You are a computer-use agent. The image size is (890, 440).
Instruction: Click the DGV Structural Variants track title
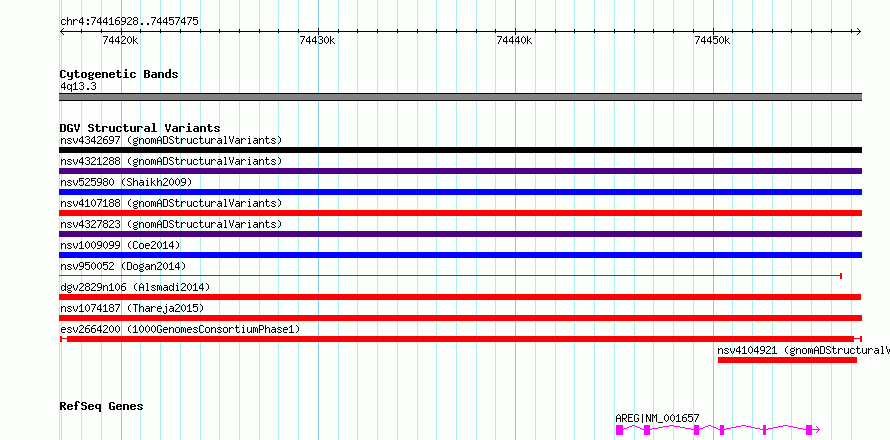[x=140, y=128]
